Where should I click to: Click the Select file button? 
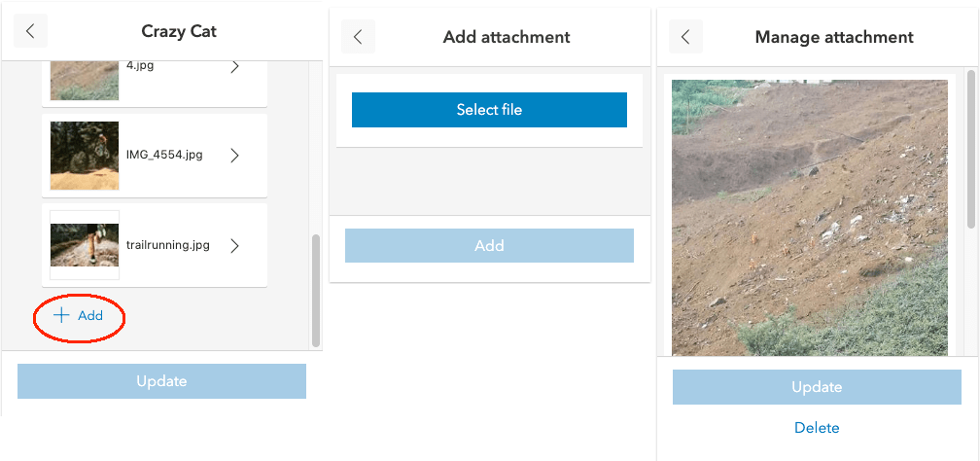[489, 110]
